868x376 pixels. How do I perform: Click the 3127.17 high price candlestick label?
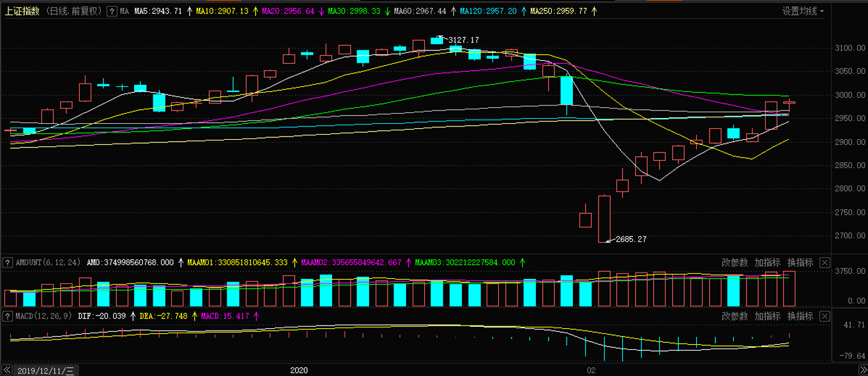(x=463, y=40)
